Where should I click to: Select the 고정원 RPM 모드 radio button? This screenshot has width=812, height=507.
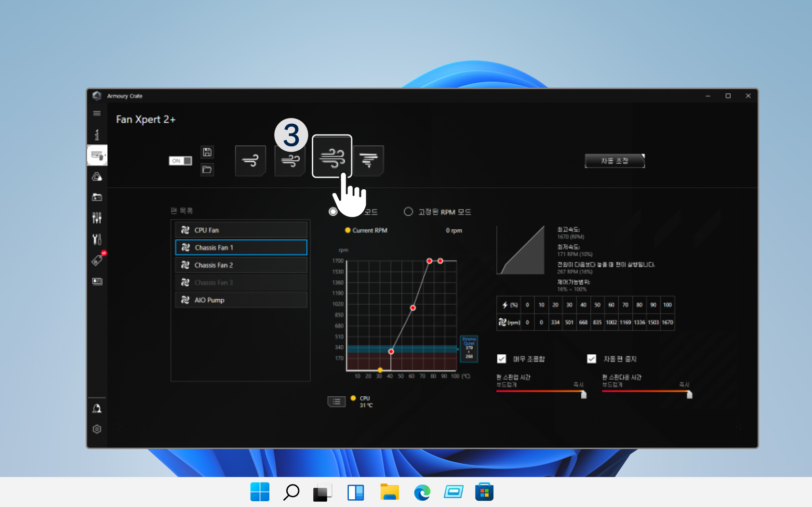coord(408,211)
